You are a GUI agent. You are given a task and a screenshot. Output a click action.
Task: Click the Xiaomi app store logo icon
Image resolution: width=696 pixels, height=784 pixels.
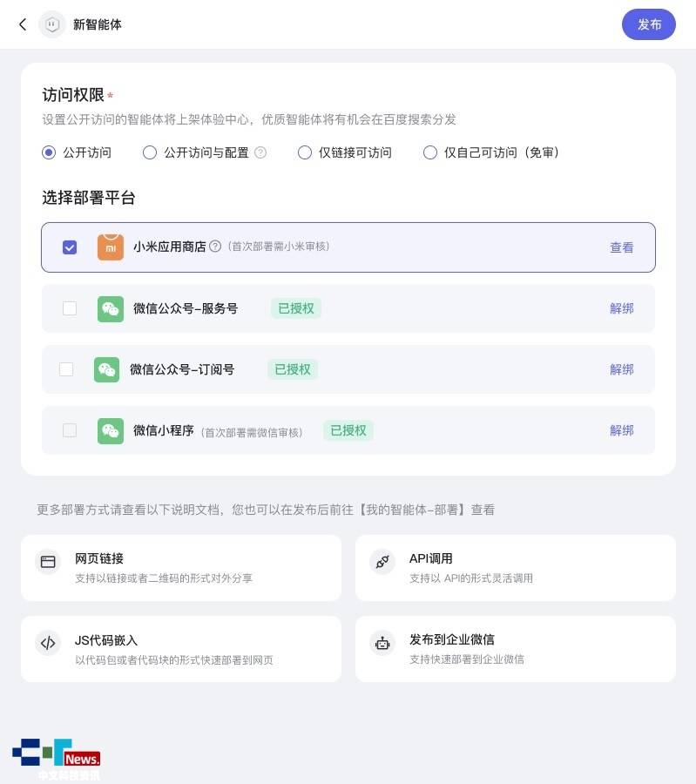(x=111, y=247)
